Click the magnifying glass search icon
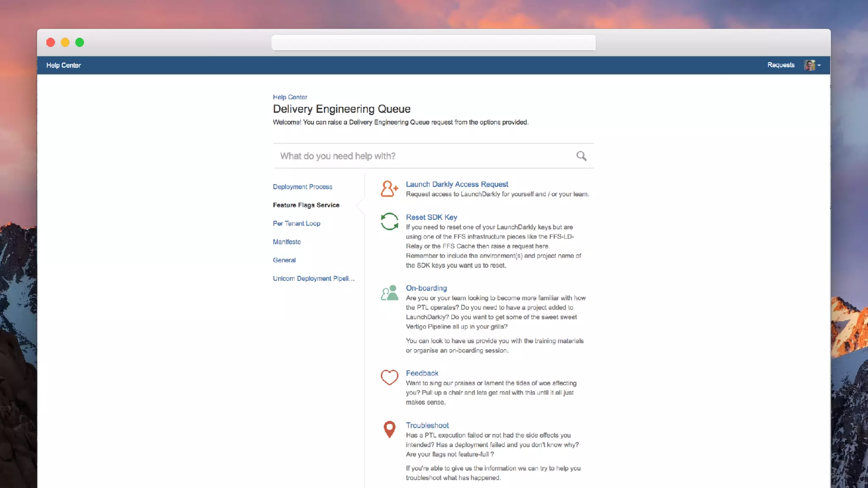The height and width of the screenshot is (488, 868). pyautogui.click(x=581, y=156)
